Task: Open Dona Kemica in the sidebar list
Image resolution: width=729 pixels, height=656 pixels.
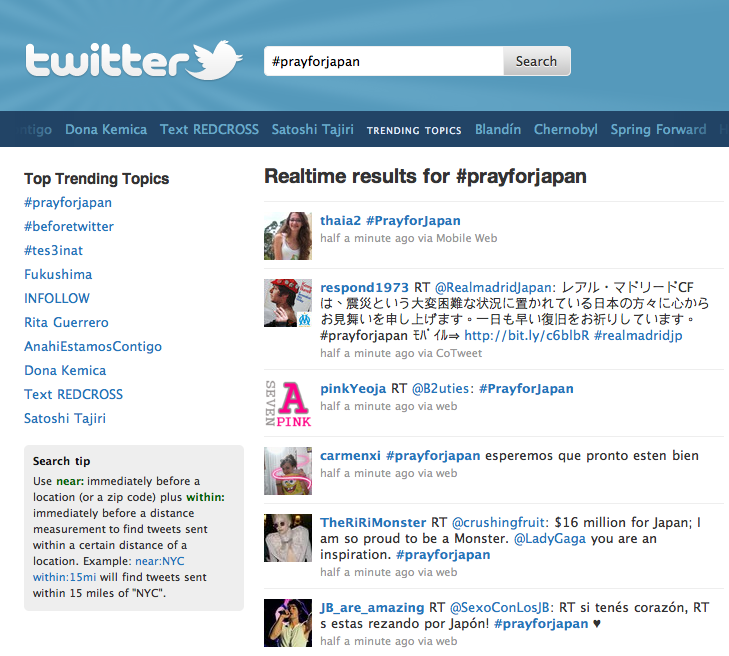Action: coord(65,371)
